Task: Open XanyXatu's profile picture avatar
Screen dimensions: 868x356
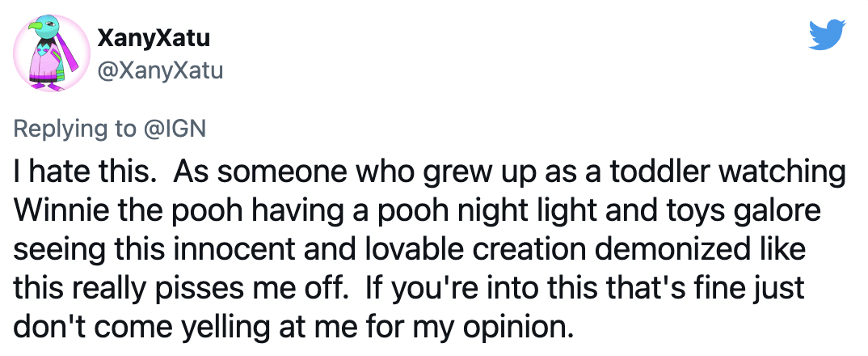Action: (52, 53)
